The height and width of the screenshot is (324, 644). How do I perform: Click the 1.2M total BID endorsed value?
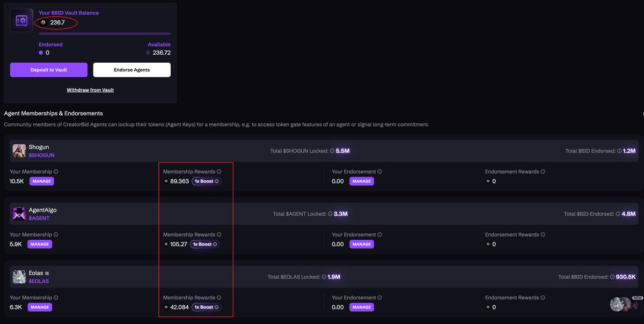pyautogui.click(x=630, y=151)
